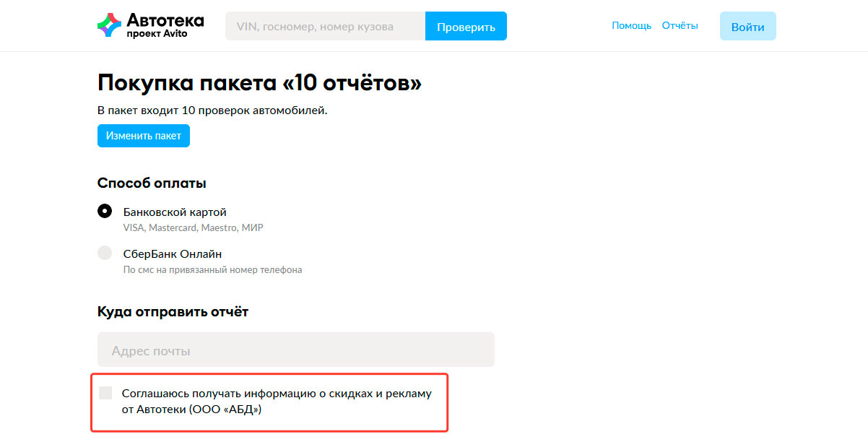Tick the discounts and ads consent checkbox

pyautogui.click(x=105, y=393)
